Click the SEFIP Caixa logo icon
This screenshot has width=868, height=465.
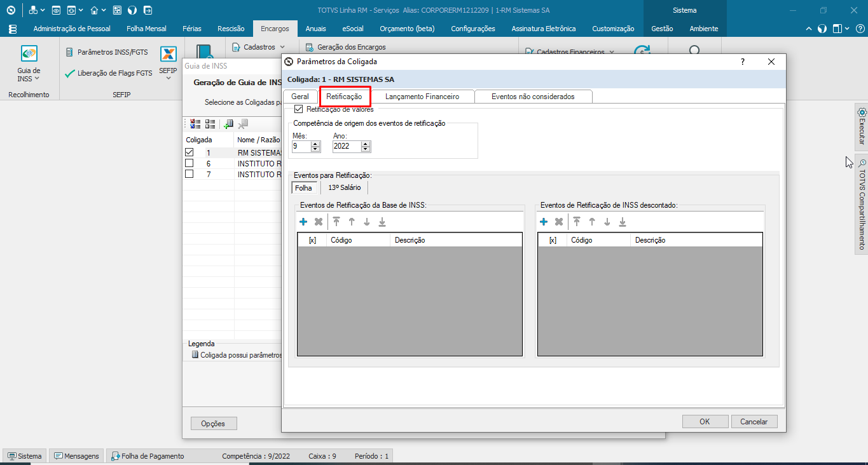tap(168, 54)
